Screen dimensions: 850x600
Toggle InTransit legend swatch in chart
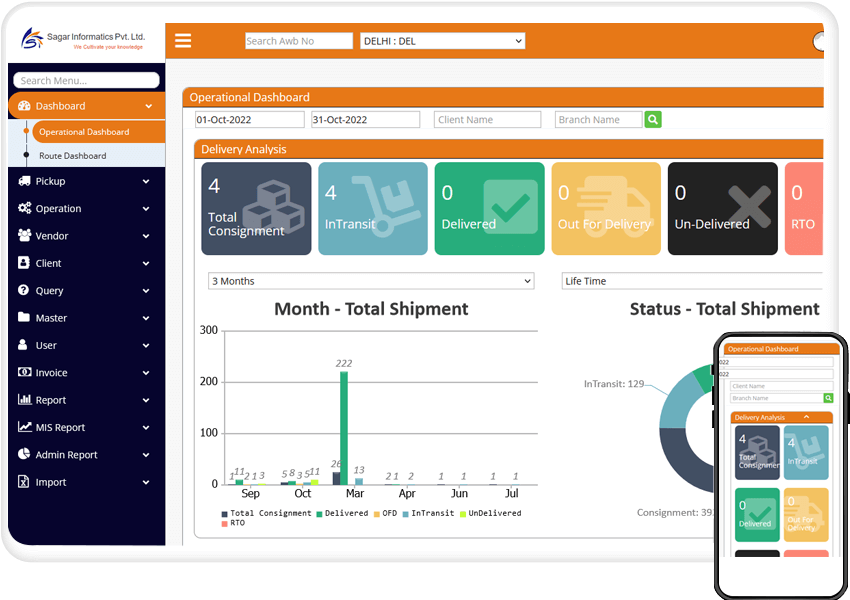click(x=405, y=514)
